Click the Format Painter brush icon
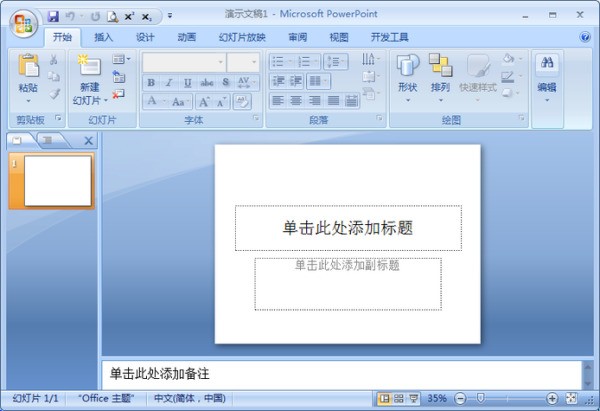The height and width of the screenshot is (411, 600). click(x=54, y=93)
